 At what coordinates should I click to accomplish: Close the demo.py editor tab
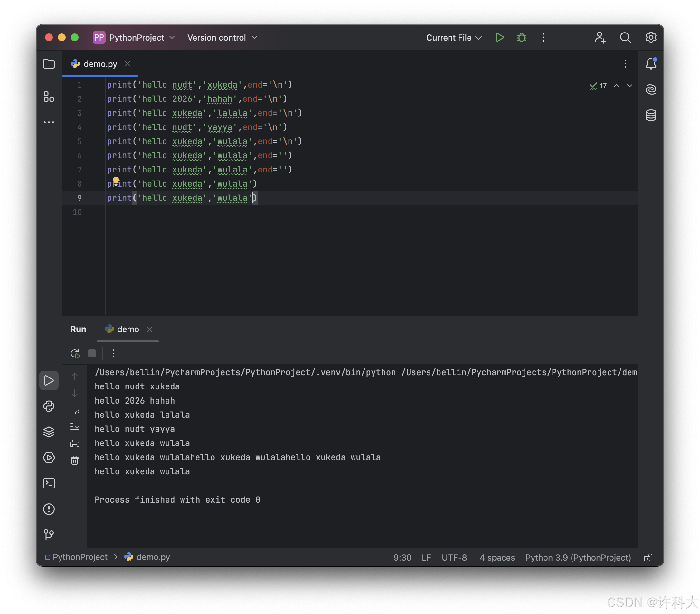[128, 64]
